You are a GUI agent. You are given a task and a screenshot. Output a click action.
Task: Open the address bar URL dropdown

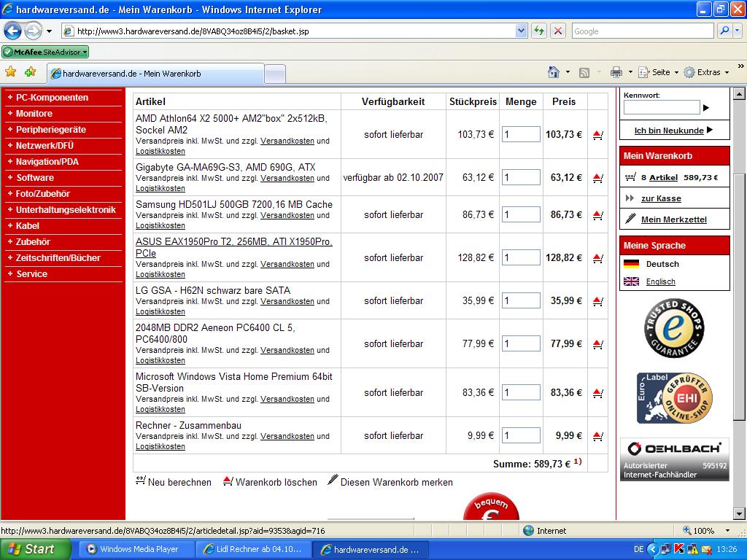521,31
